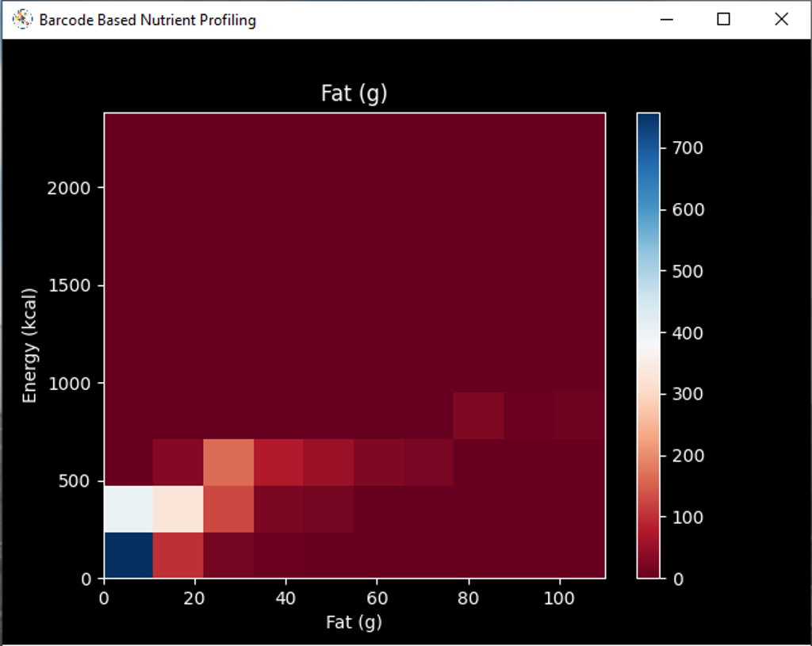Pick the light peach heatmap cell

click(x=178, y=509)
